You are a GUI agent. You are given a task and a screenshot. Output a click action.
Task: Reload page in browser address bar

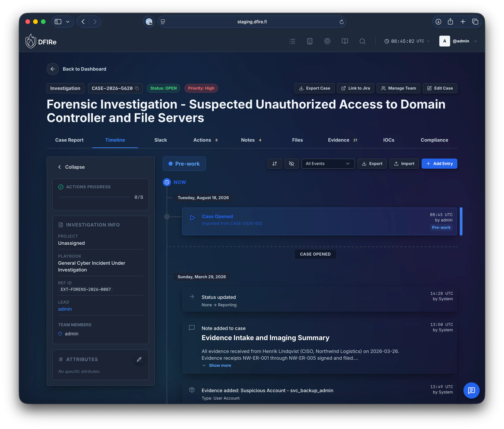pos(341,22)
